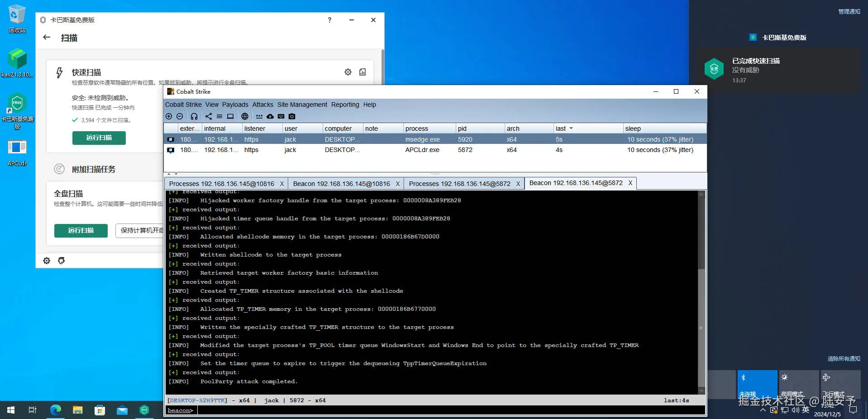
Task: Open the Windows Start menu
Action: tap(11, 410)
